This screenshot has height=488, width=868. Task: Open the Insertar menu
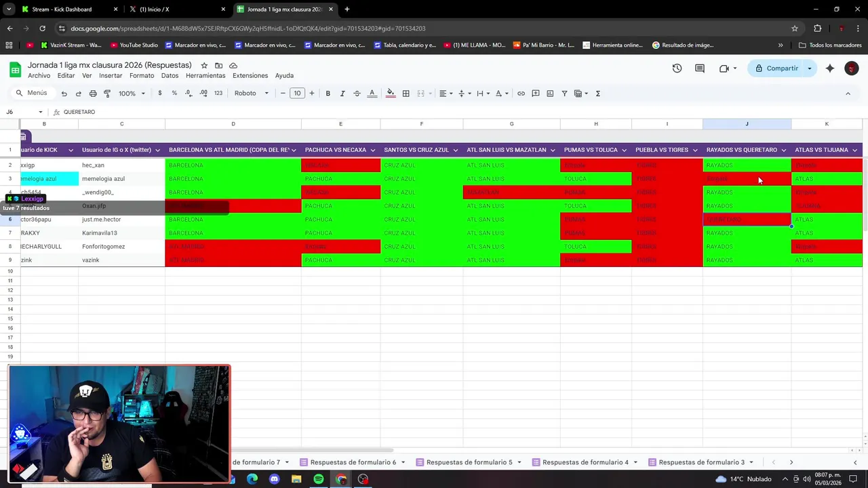[x=111, y=75]
